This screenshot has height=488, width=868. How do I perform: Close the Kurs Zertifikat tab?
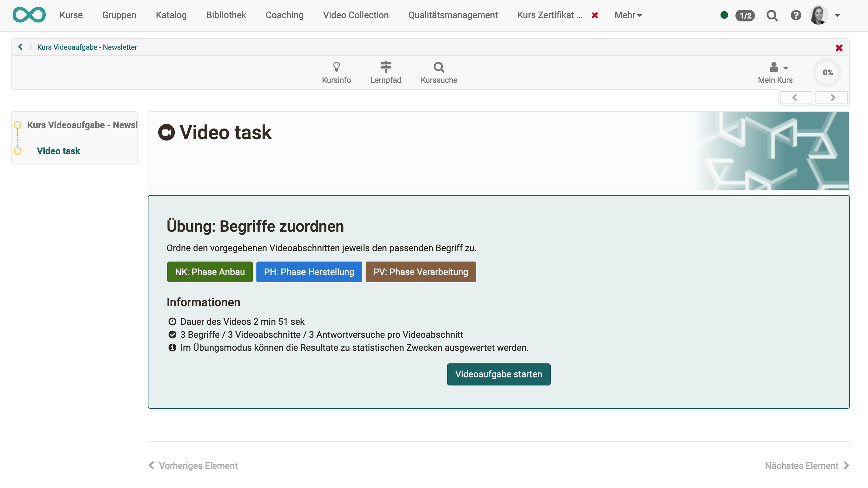click(595, 15)
